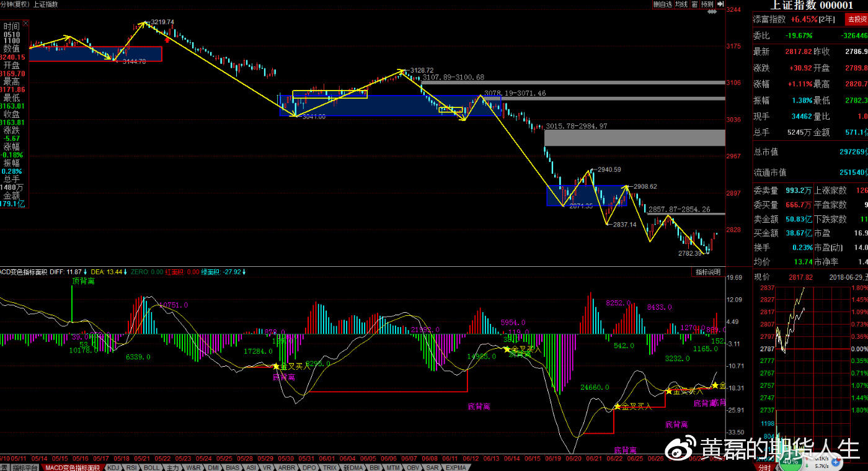Click the 2782.39 low price label
The image size is (868, 471).
[x=690, y=253]
